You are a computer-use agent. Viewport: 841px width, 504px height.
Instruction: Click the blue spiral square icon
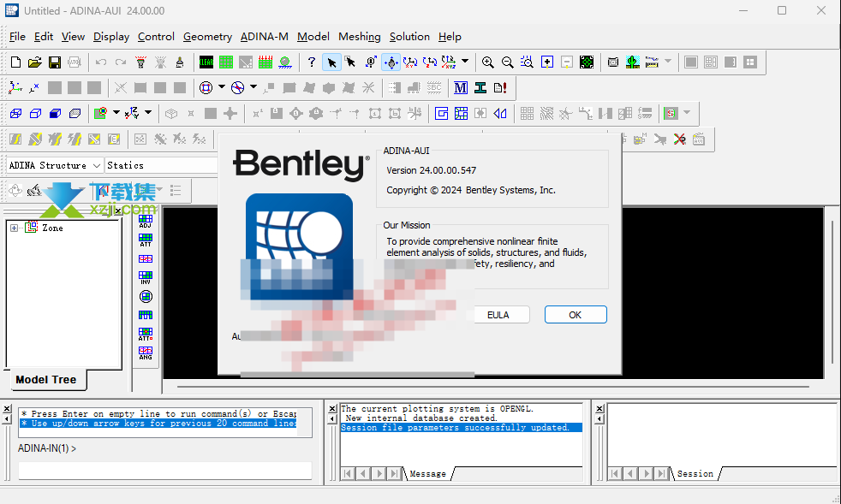coord(441,114)
